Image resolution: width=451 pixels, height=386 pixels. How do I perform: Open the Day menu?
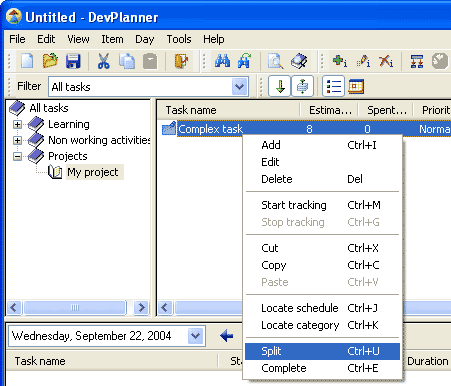click(x=145, y=39)
